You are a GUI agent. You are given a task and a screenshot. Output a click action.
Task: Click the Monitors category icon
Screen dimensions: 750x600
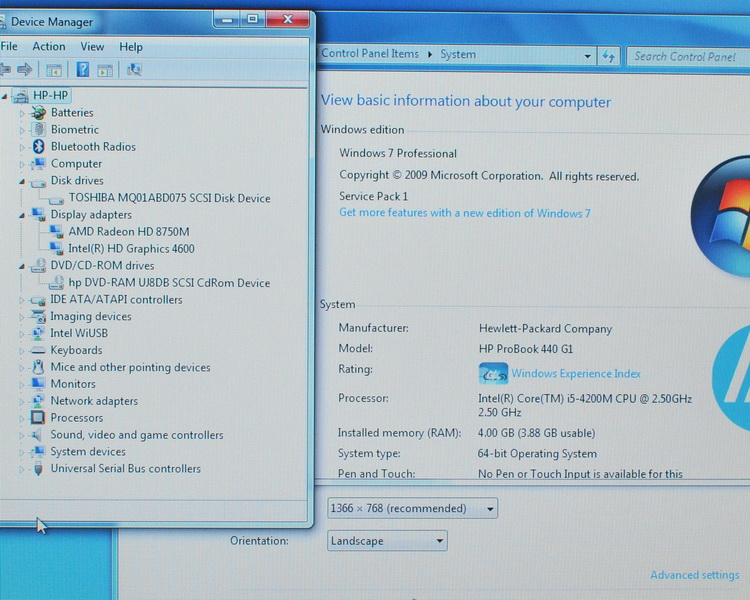tap(38, 384)
